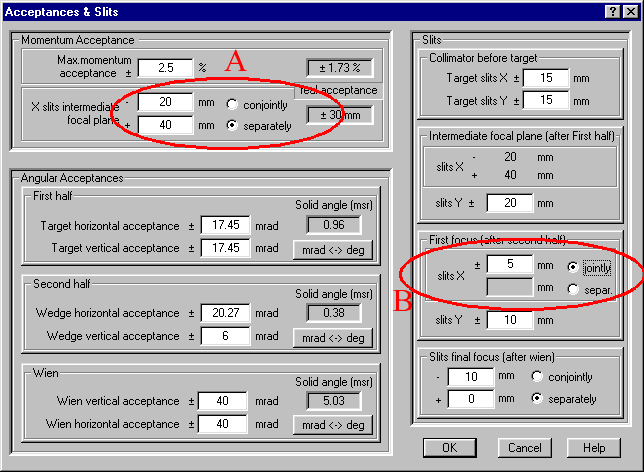The width and height of the screenshot is (644, 472).
Task: Select conjointly for X slits intermediate focal plane
Action: pyautogui.click(x=232, y=104)
